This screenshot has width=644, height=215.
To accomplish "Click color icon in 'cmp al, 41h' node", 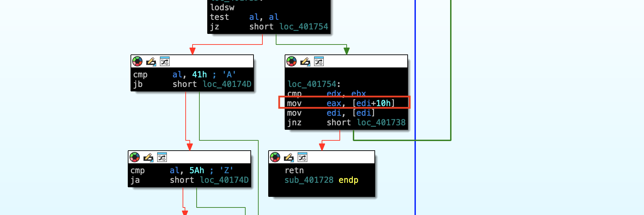I will pos(137,62).
